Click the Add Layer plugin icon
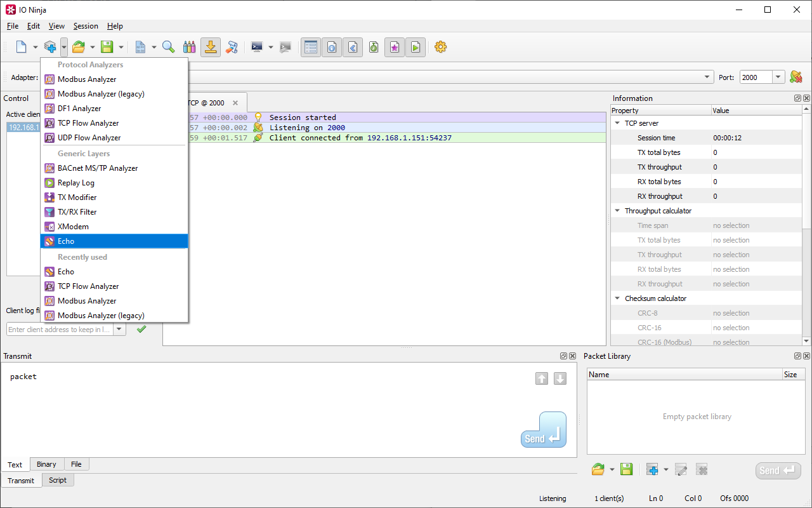812x508 pixels. (50, 47)
